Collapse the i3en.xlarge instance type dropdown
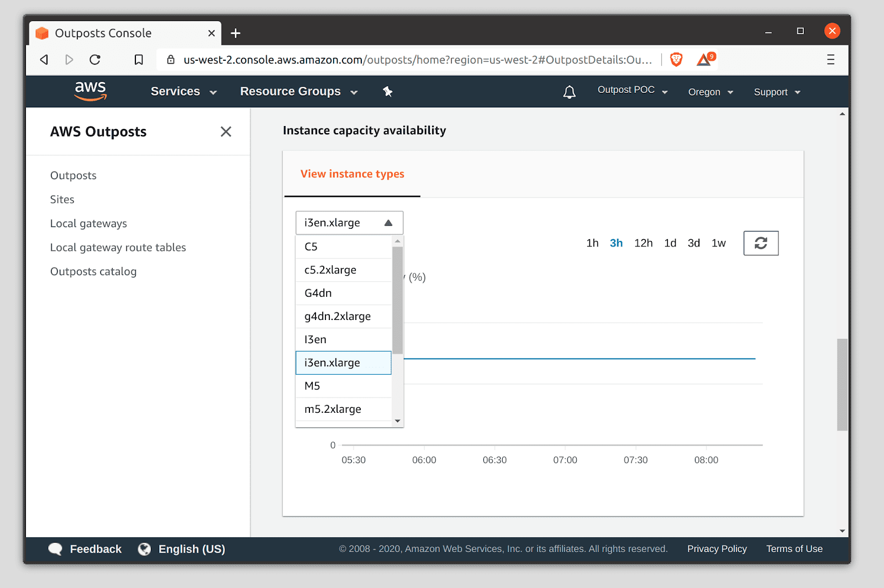884x588 pixels. pyautogui.click(x=349, y=223)
